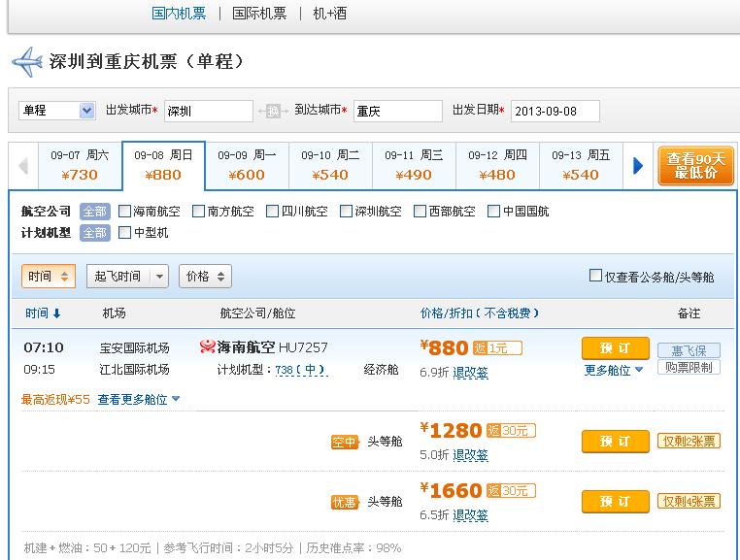Click the 优惠 orange tag on first-class row
The image size is (740, 560).
pos(344,502)
